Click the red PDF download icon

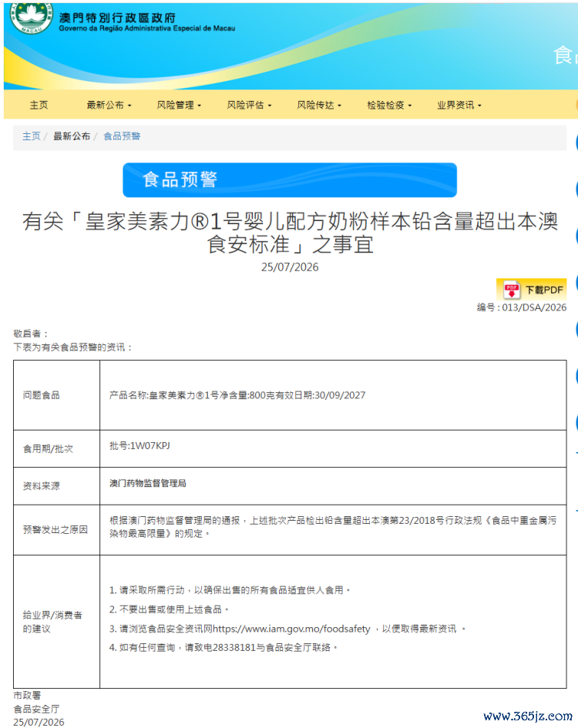[x=511, y=290]
